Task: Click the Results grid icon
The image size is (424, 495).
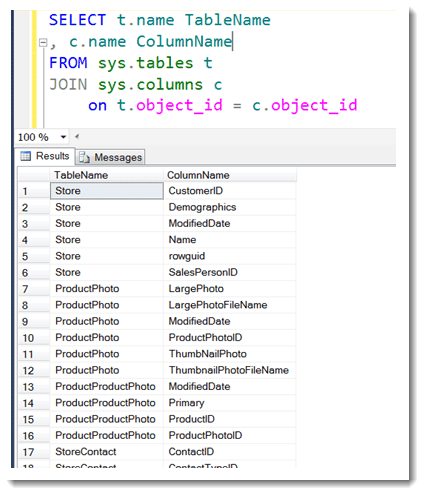Action: click(26, 156)
